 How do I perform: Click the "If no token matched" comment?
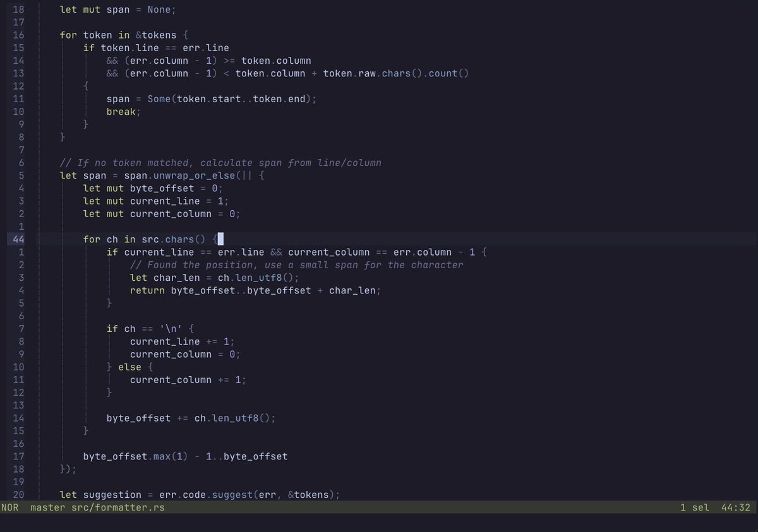(220, 163)
